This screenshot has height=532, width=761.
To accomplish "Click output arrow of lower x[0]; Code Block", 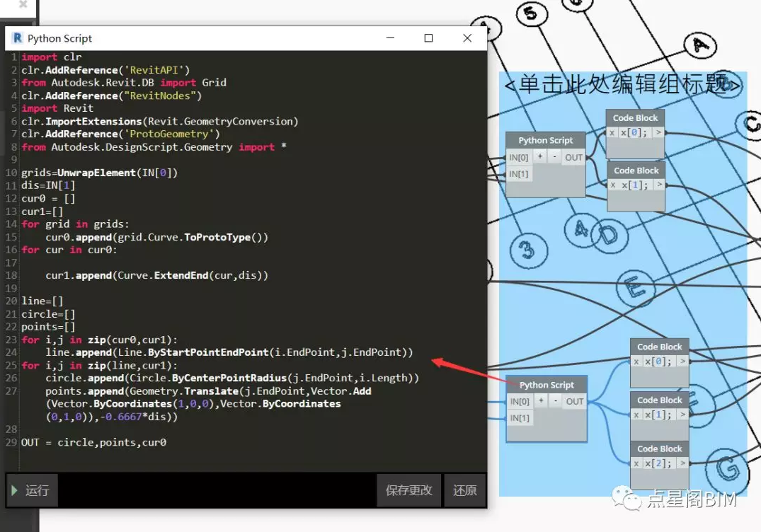I will pyautogui.click(x=682, y=362).
